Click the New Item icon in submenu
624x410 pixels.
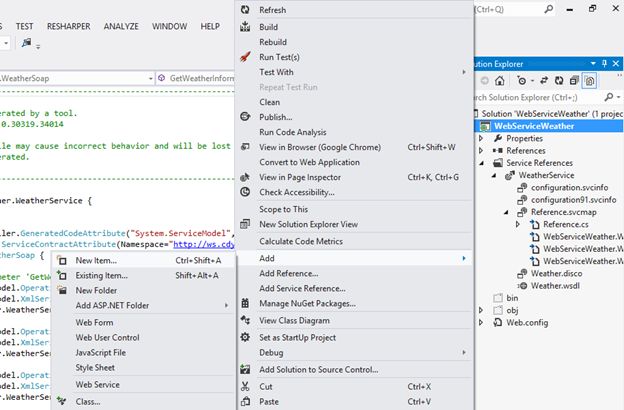point(62,260)
